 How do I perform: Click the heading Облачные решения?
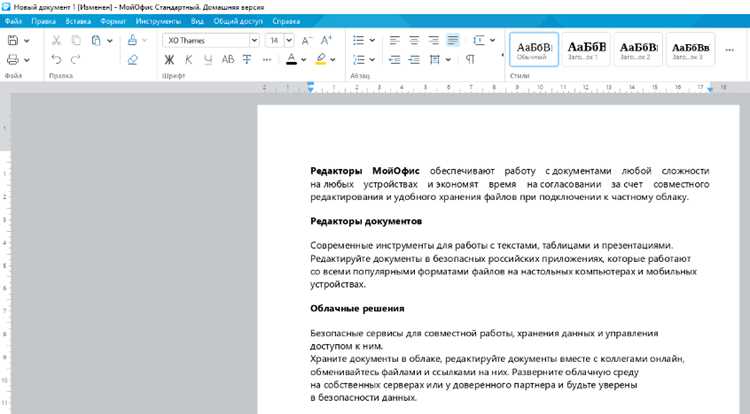357,309
